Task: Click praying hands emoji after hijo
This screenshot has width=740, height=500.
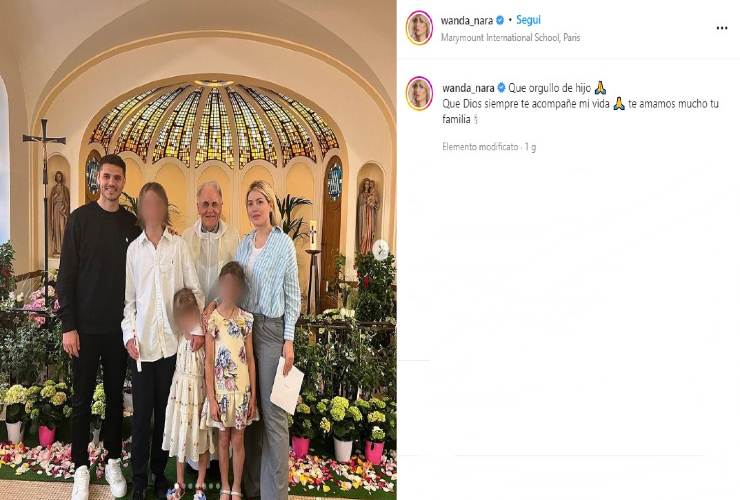Action: [x=600, y=88]
